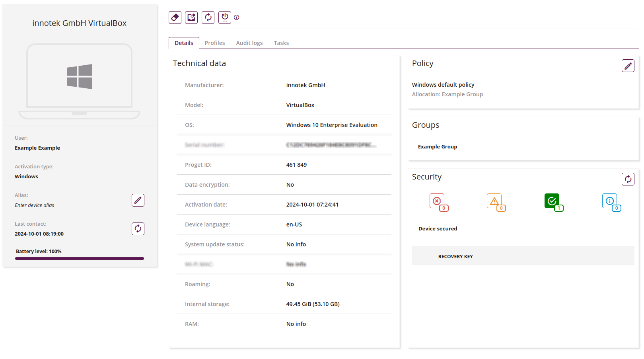Edit the device alias with the pencil icon
Viewport: 644px width, 359px height.
(138, 200)
